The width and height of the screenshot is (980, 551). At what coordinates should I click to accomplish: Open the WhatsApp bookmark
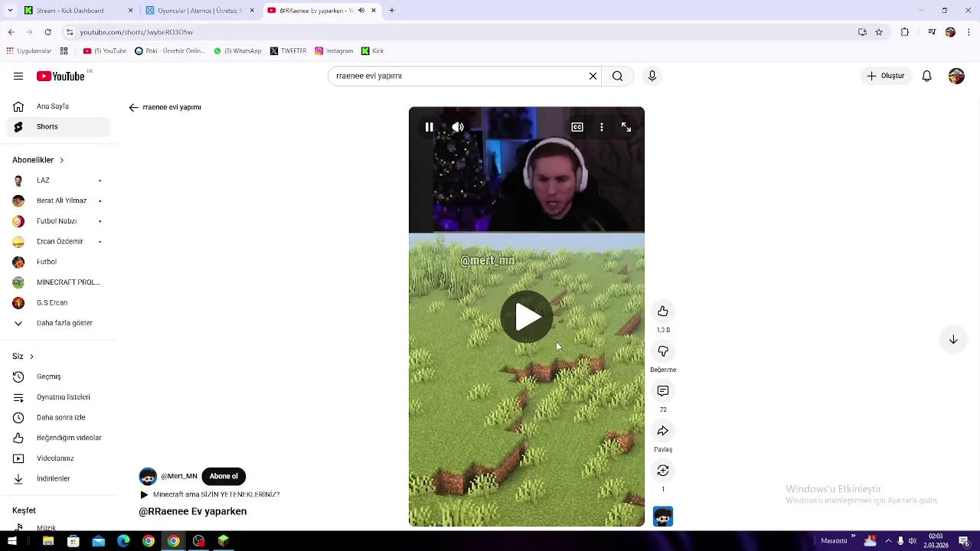click(x=237, y=51)
